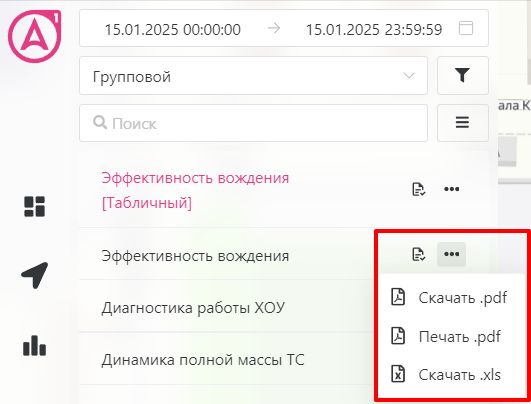Viewport: 531px width, 404px height.
Task: Open the dashboard tiles sidebar icon
Action: click(34, 206)
